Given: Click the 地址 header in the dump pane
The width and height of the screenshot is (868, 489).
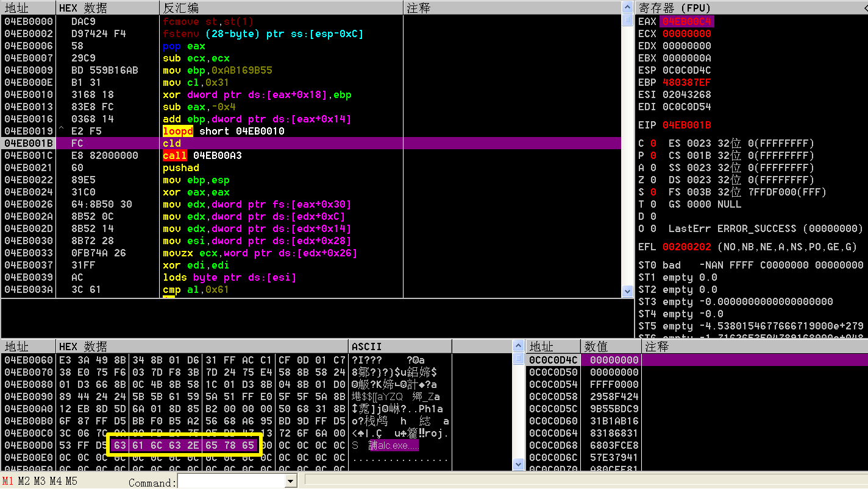Looking at the screenshot, I should point(28,347).
